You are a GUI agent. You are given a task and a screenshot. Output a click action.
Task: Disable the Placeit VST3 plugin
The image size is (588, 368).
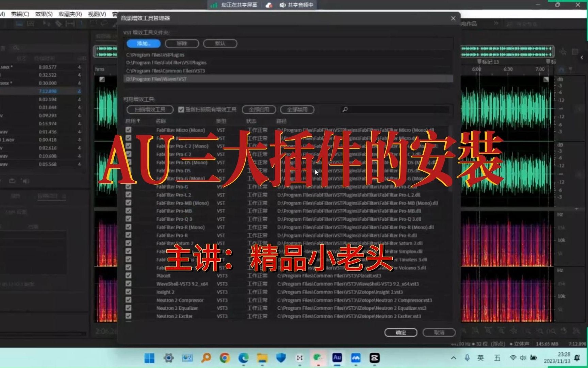pyautogui.click(x=128, y=275)
